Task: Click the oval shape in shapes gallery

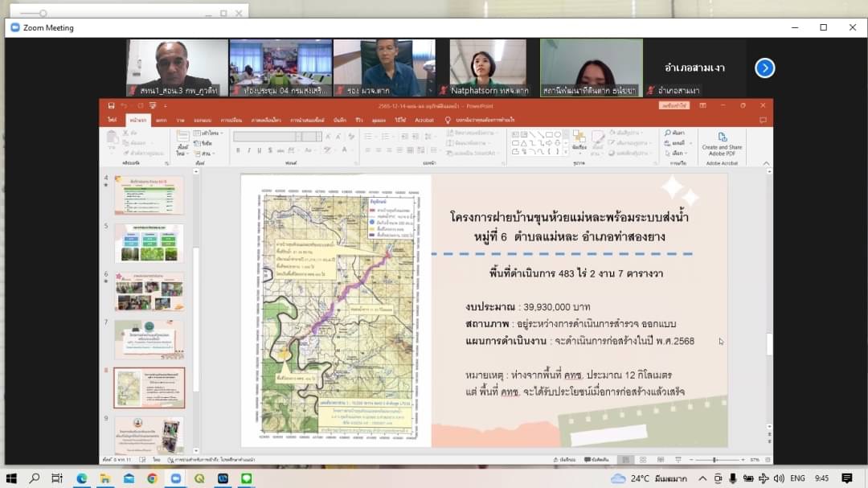Action: click(558, 134)
